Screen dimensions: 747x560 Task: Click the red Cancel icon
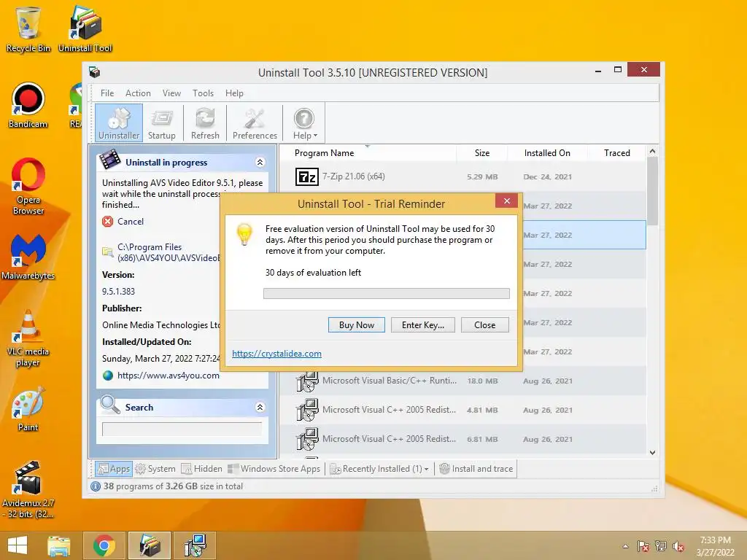(x=108, y=222)
